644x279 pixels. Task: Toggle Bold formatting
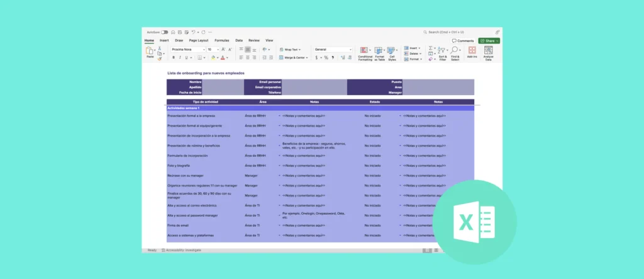pos(174,57)
